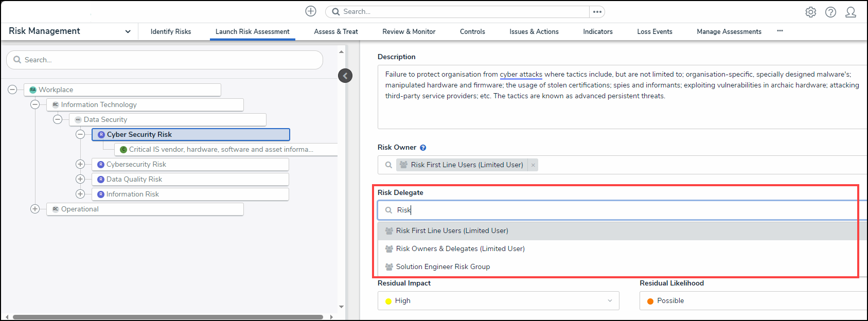Expand the Cybersecurity Risk node
The height and width of the screenshot is (321, 868).
point(80,164)
